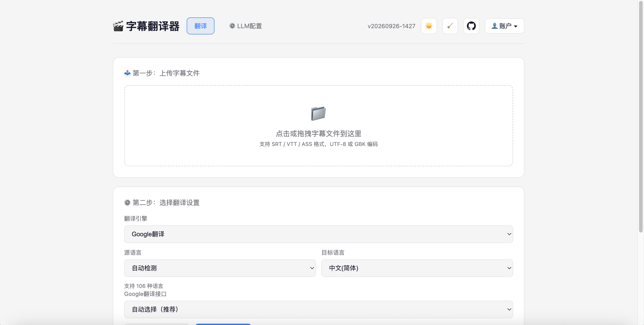Click the page vertical scrollbar

641,116
